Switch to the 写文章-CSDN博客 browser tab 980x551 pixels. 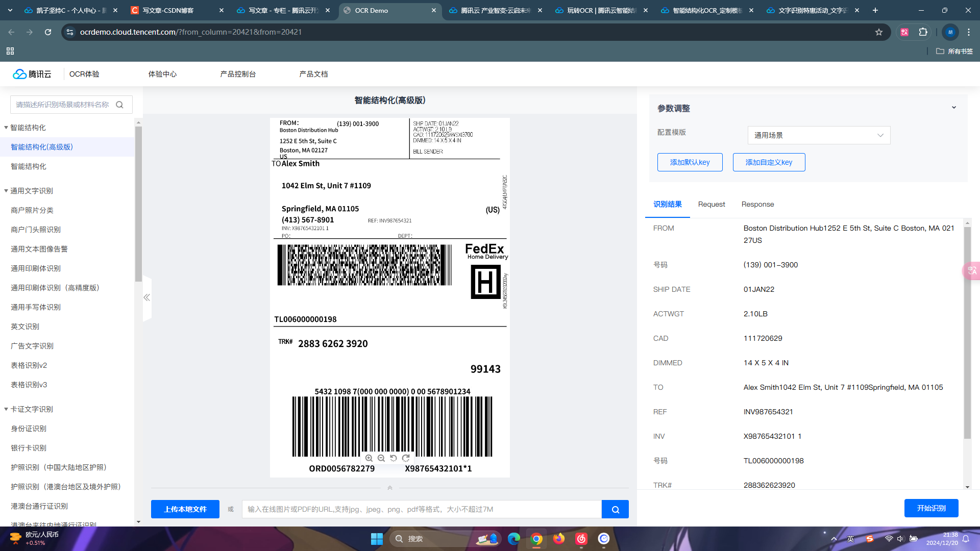tap(177, 10)
